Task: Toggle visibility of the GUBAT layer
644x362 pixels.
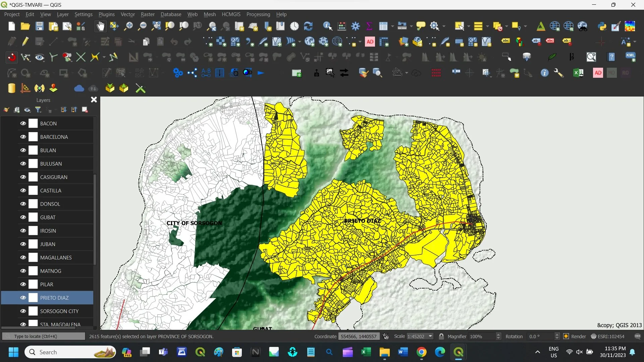Action: click(x=23, y=217)
